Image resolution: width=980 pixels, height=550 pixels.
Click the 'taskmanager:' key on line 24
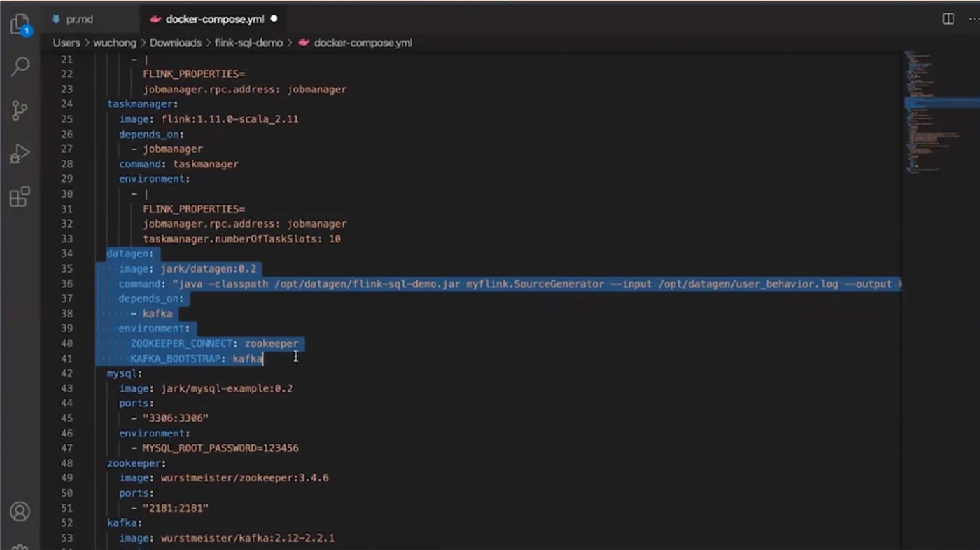point(143,104)
